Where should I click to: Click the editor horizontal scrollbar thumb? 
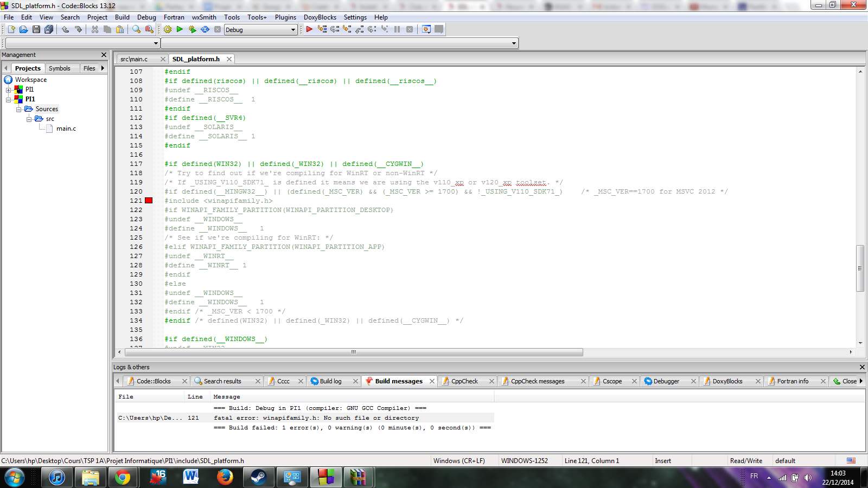point(353,352)
